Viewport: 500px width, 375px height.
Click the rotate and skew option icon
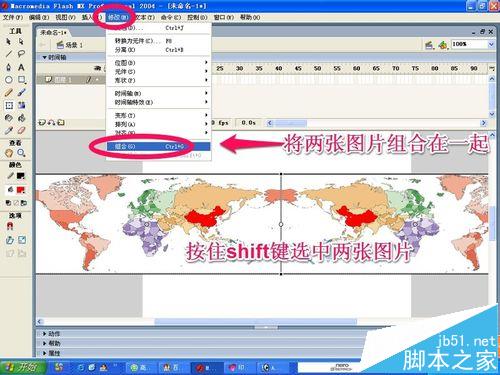pos(9,240)
